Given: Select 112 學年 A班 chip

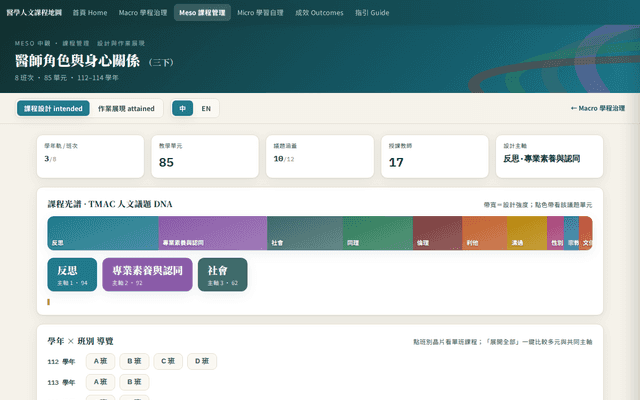Looking at the screenshot, I should (x=100, y=361).
